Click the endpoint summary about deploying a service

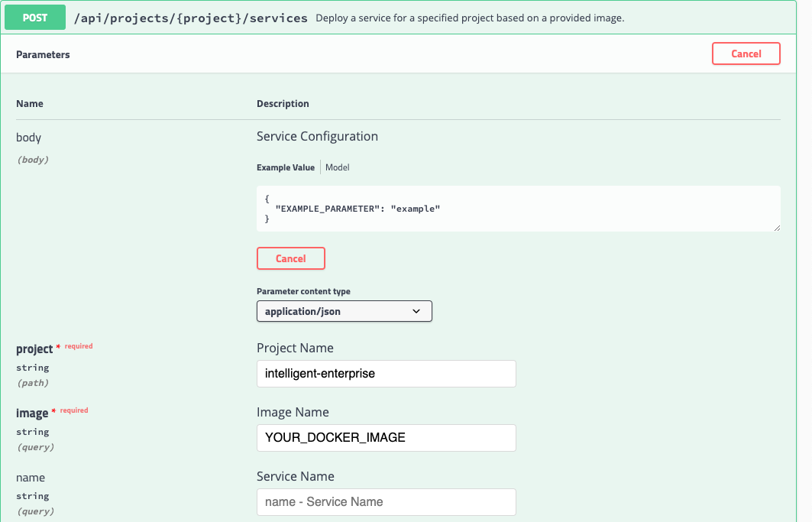[x=469, y=18]
